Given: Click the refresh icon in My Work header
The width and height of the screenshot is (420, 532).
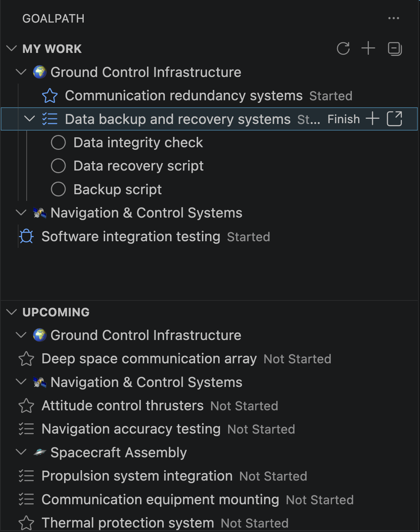Looking at the screenshot, I should pyautogui.click(x=343, y=48).
